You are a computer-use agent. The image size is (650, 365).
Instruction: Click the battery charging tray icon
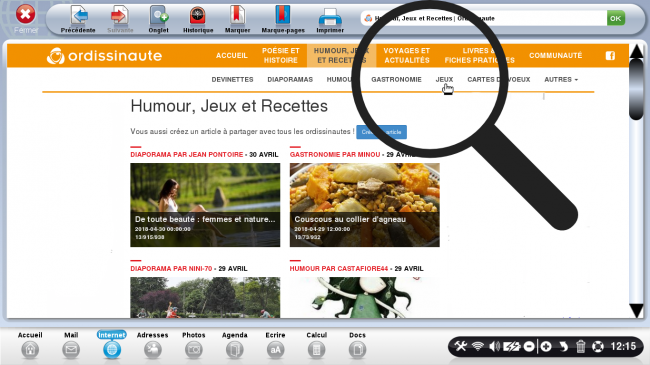pos(512,346)
